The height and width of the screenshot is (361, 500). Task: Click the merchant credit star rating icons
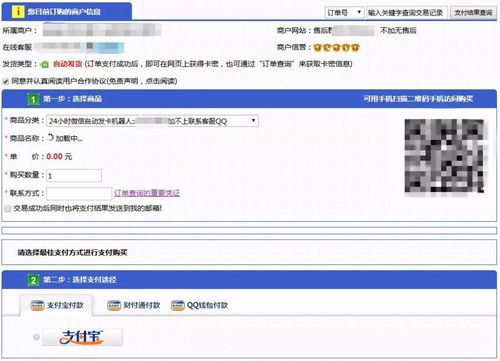coord(336,47)
